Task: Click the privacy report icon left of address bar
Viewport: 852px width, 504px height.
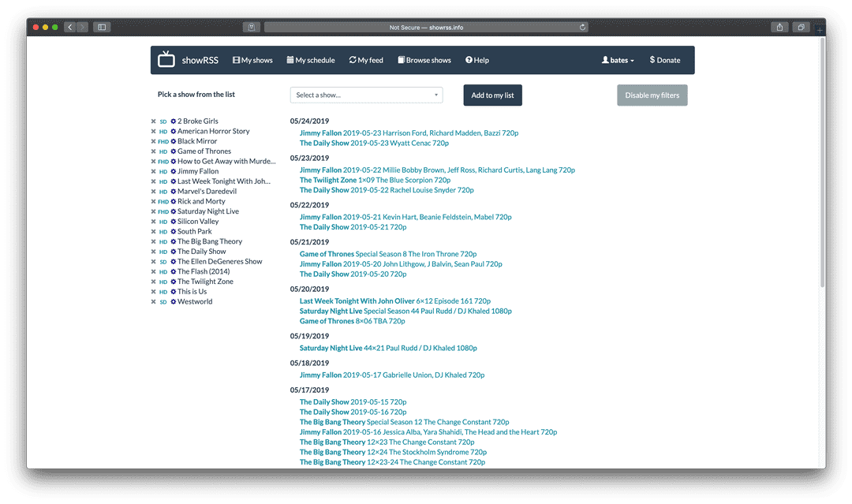Action: click(251, 27)
